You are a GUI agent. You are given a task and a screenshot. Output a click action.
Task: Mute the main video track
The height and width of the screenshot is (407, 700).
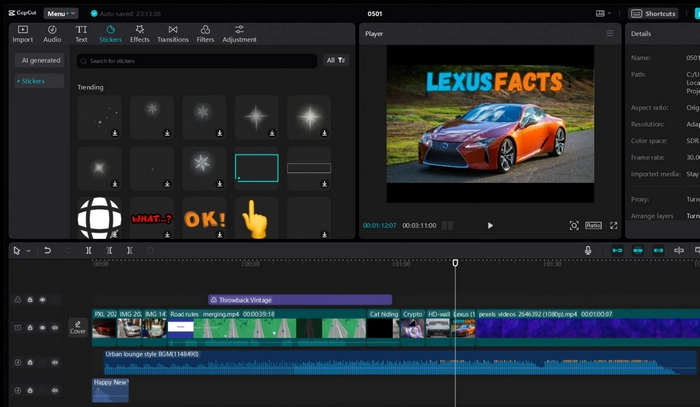(55, 328)
